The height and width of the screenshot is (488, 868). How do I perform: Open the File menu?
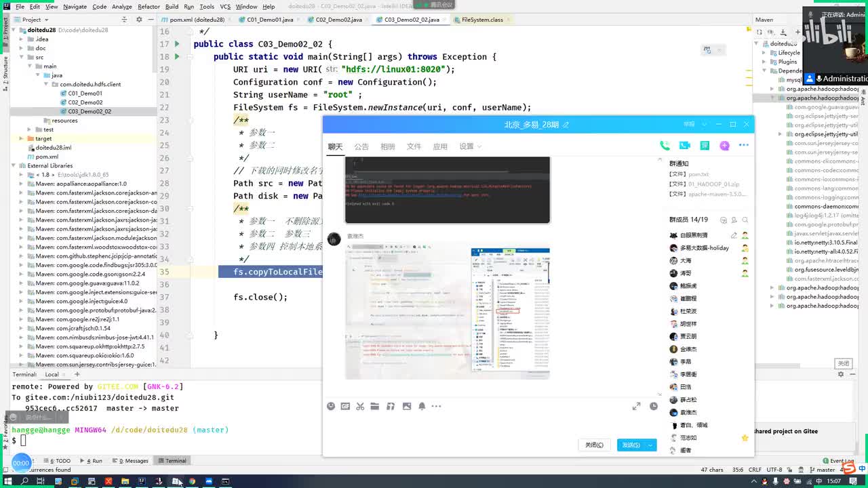point(20,7)
